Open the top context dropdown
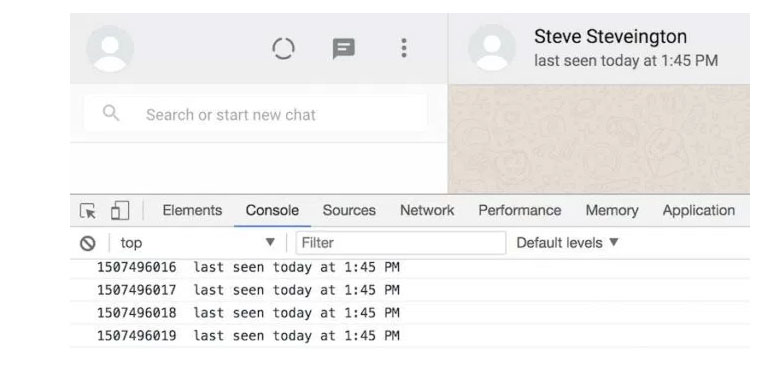 198,243
